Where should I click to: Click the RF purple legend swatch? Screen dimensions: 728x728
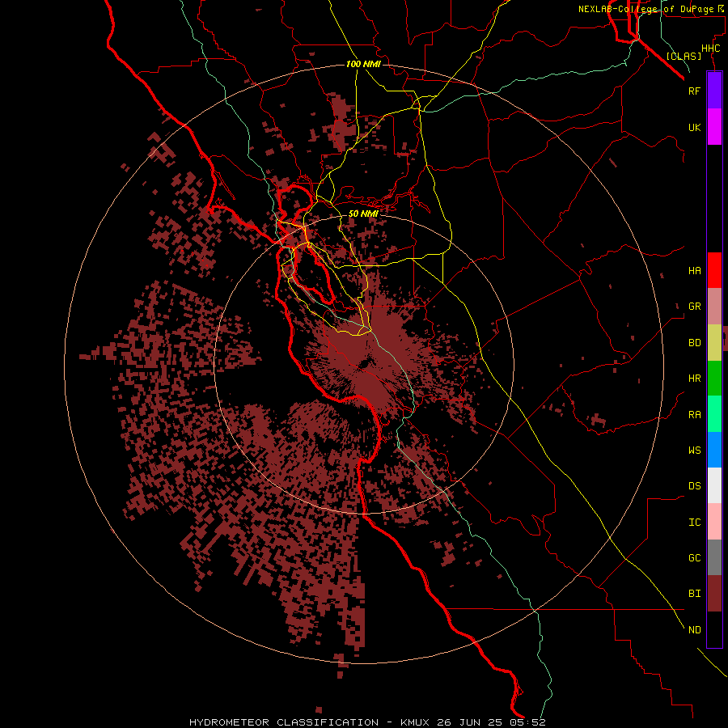point(714,91)
